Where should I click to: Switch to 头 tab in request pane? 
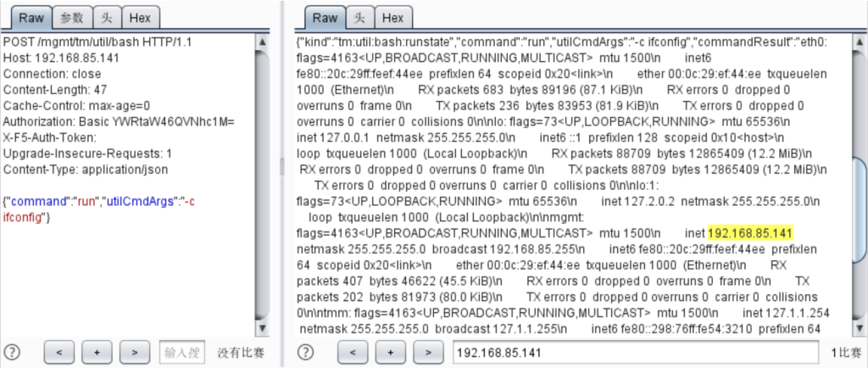[106, 18]
